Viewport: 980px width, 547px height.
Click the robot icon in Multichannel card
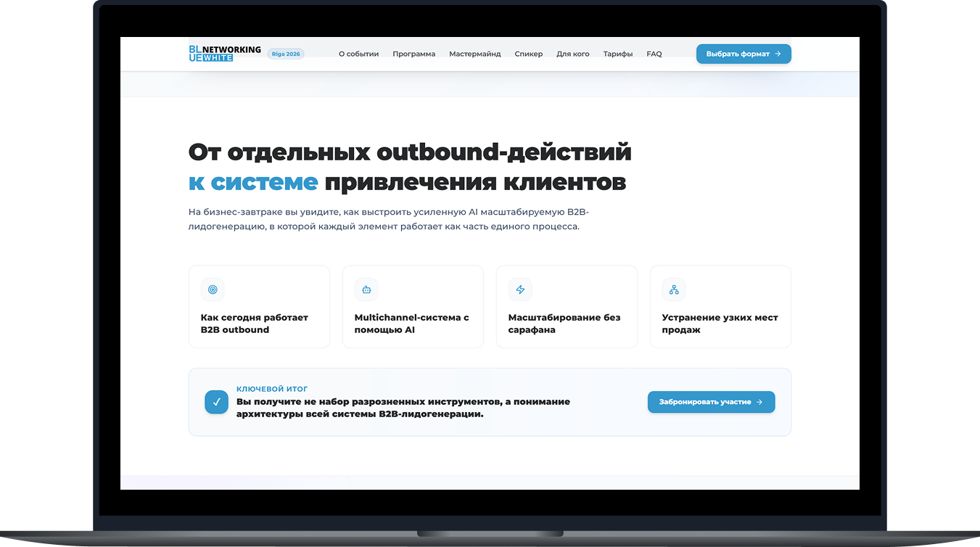click(x=366, y=289)
